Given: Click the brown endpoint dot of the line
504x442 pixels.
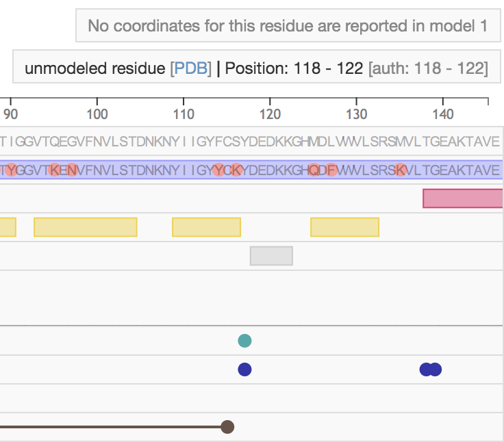Looking at the screenshot, I should point(228,427).
